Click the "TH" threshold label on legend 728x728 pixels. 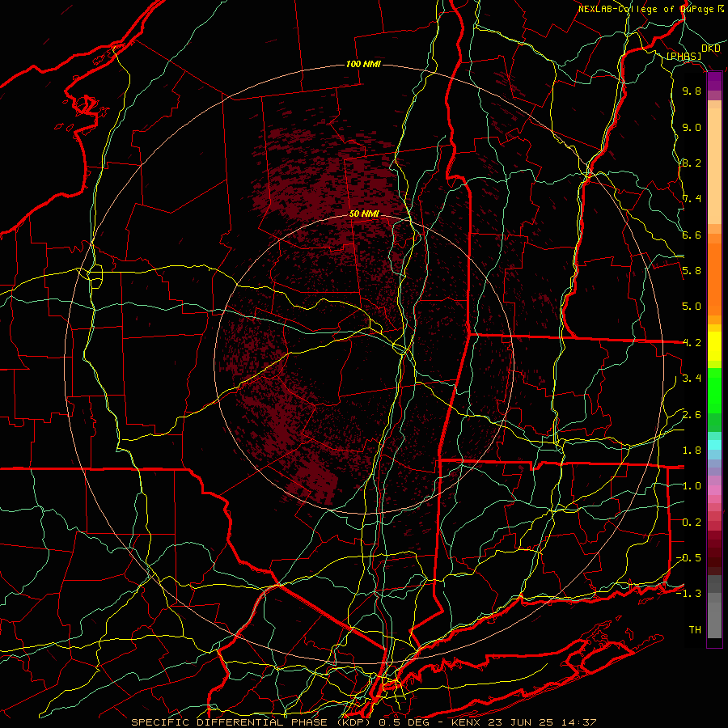pyautogui.click(x=695, y=630)
